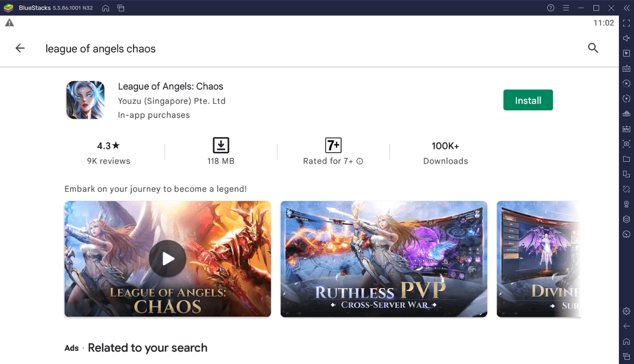Click the Android back arrow in the sidebar
Screen dimensions: 634x364
pyautogui.click(x=626, y=326)
